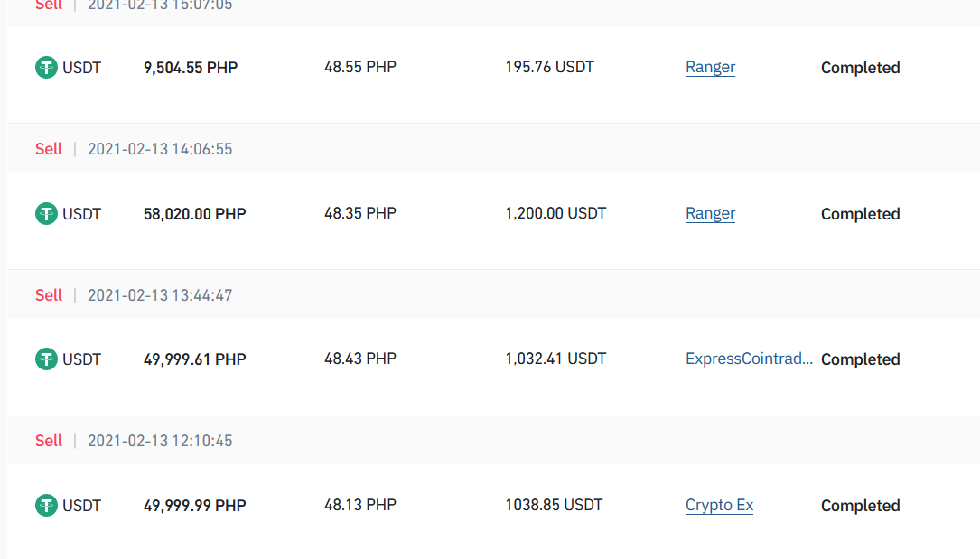The width and height of the screenshot is (980, 559).
Task: Click USDT Tether icon in 9,504.55 PHP row
Action: pos(46,68)
